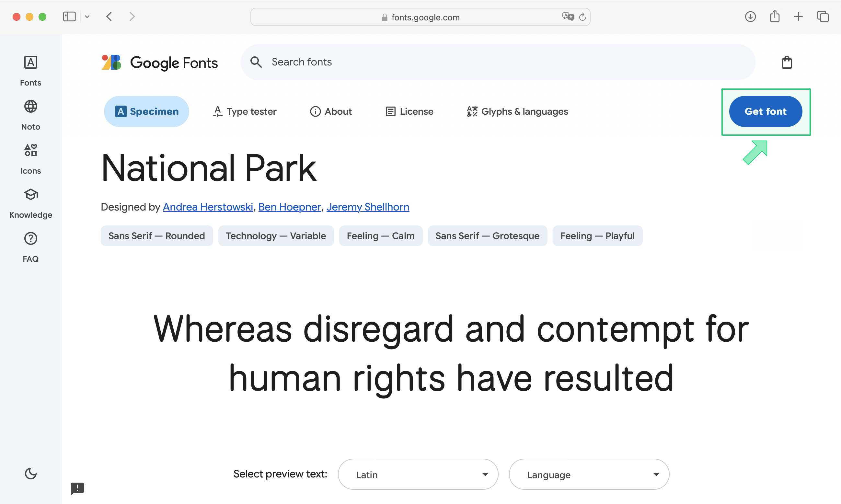The image size is (841, 504).
Task: Open Andrea Herstowski designer link
Action: click(x=208, y=207)
